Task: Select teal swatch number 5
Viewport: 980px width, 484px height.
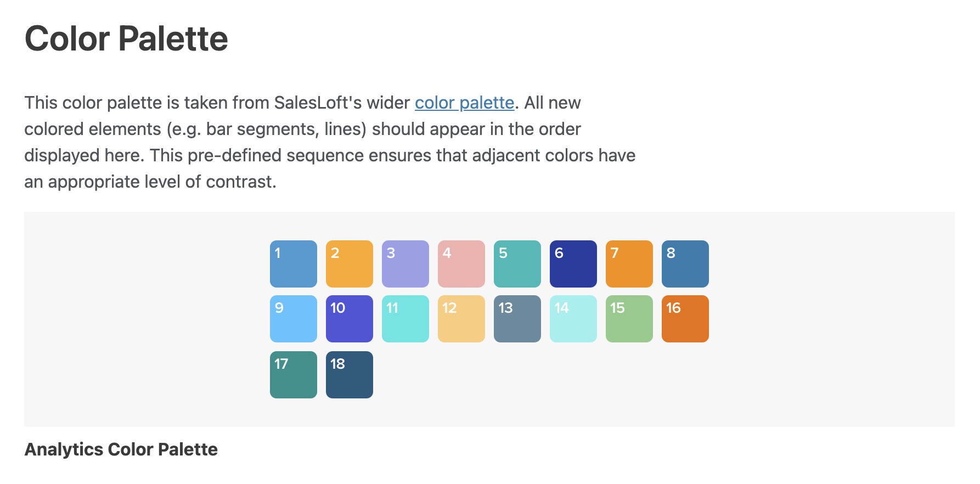Action: point(517,264)
